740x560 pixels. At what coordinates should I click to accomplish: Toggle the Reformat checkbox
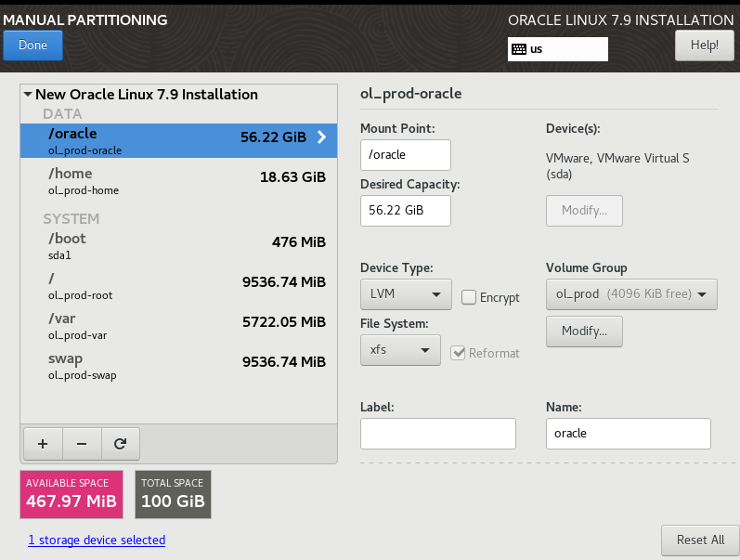click(x=458, y=353)
